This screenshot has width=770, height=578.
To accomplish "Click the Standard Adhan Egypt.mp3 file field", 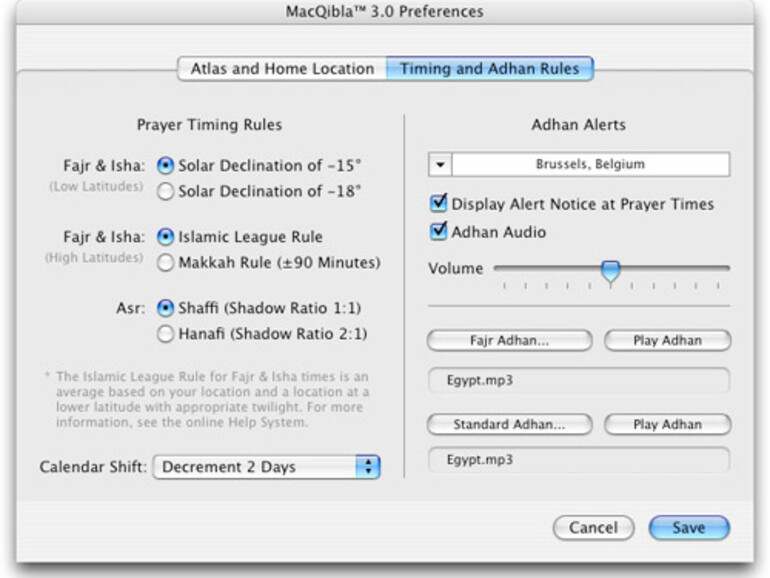I will point(579,460).
